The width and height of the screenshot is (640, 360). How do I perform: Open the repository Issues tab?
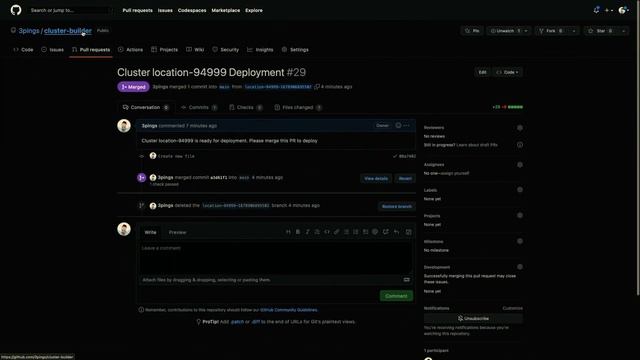[x=53, y=50]
